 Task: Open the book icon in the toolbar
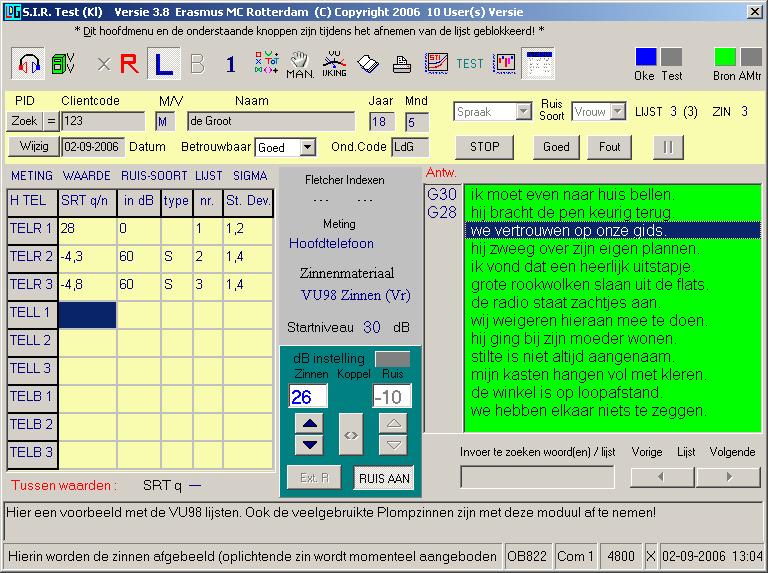click(368, 65)
